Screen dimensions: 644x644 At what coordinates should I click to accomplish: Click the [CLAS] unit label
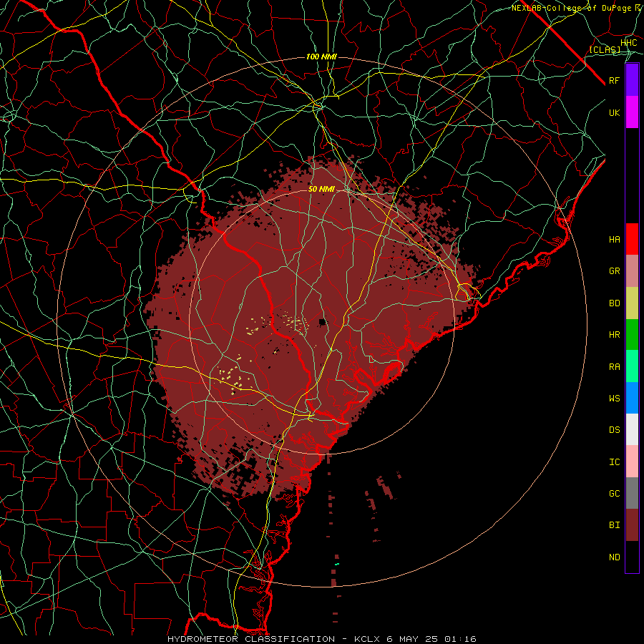(605, 50)
